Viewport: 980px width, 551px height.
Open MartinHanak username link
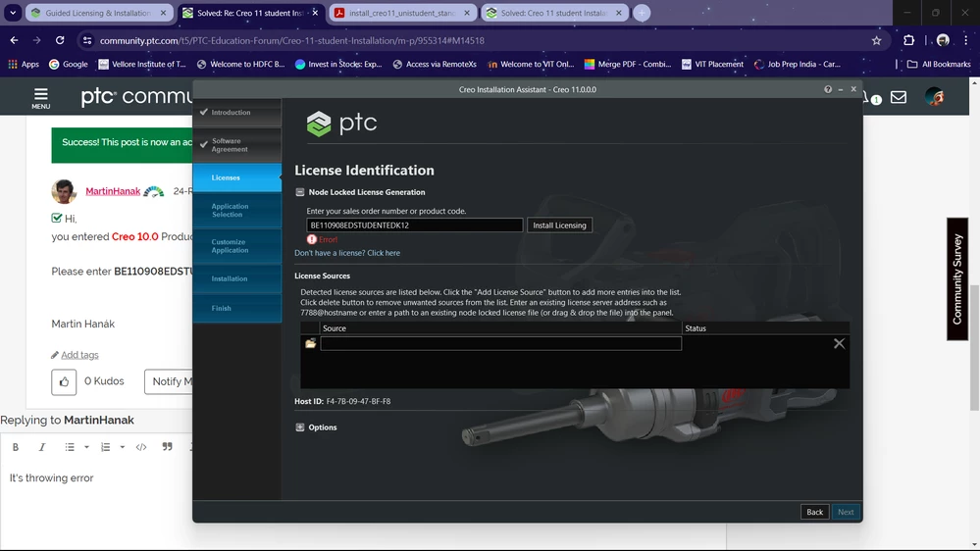pos(113,191)
